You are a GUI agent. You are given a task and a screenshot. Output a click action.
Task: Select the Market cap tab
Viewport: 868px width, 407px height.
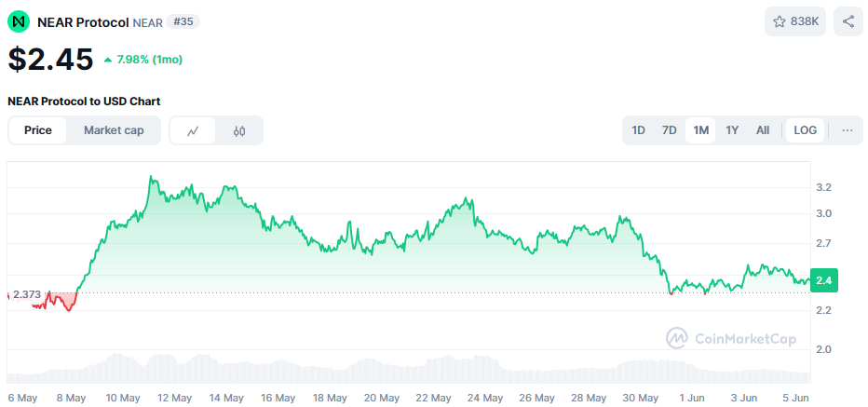(x=114, y=130)
